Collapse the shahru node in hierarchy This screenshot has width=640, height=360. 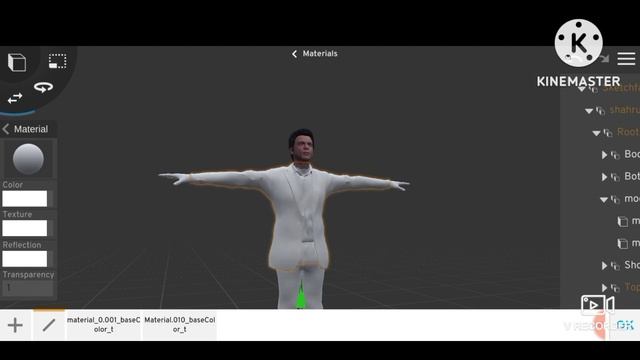(x=589, y=111)
